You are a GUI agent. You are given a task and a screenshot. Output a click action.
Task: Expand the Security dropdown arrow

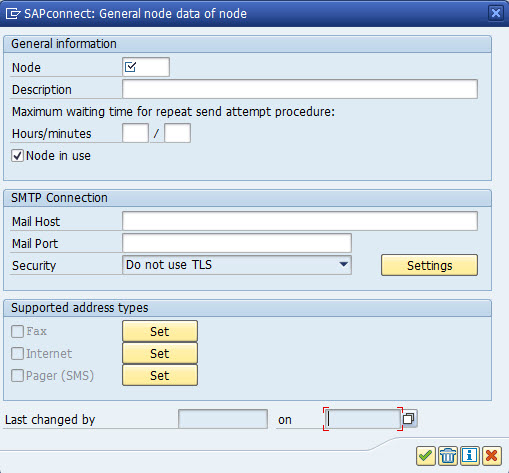point(343,265)
